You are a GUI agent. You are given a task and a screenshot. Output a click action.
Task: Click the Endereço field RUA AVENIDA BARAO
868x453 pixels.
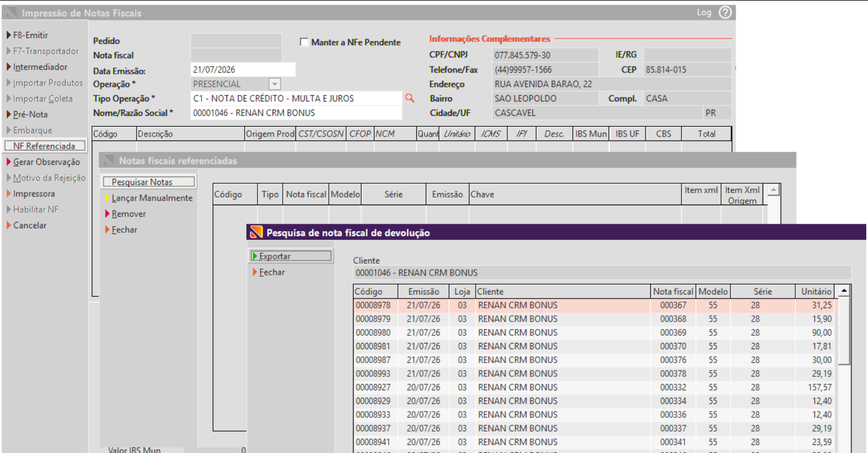coord(612,84)
